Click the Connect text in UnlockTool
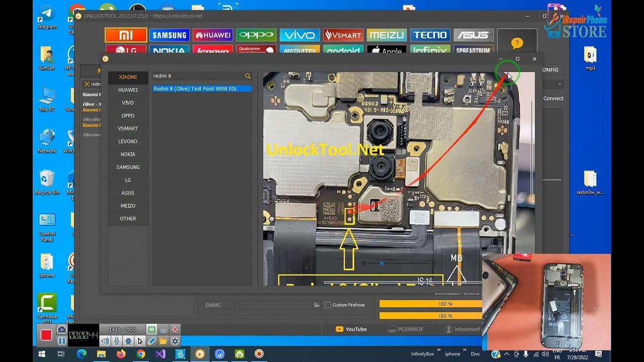Image resolution: width=644 pixels, height=362 pixels. [x=553, y=99]
